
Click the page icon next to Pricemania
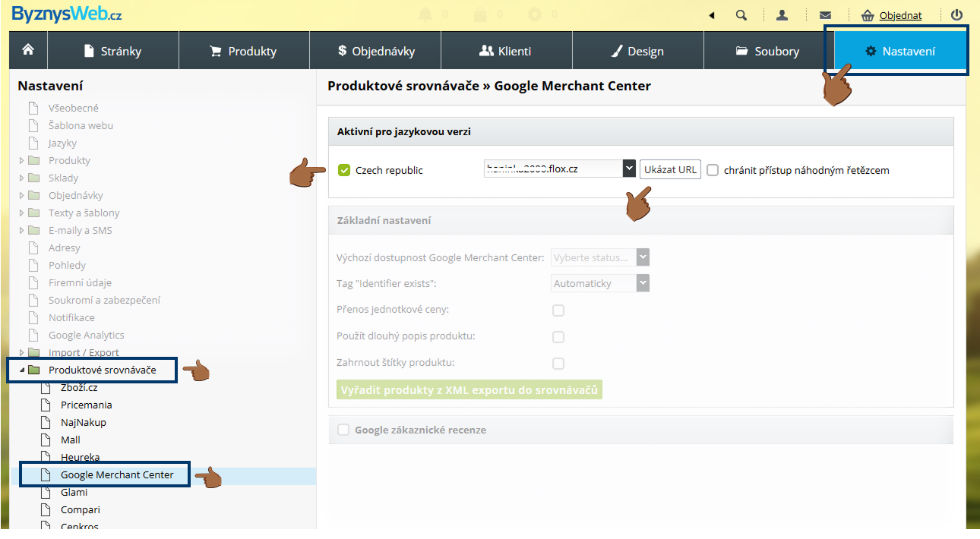point(46,405)
